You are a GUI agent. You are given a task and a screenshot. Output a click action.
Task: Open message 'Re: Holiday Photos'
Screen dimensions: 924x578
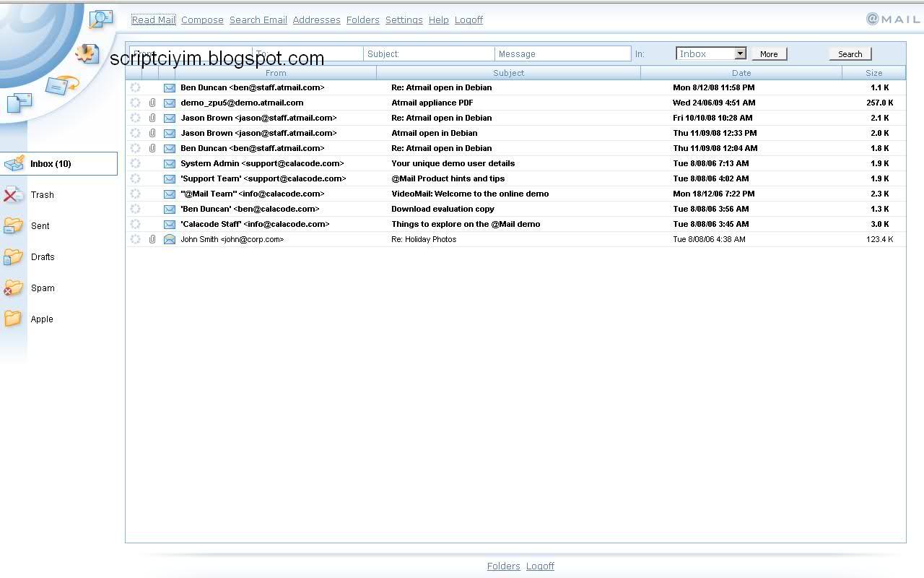(424, 239)
